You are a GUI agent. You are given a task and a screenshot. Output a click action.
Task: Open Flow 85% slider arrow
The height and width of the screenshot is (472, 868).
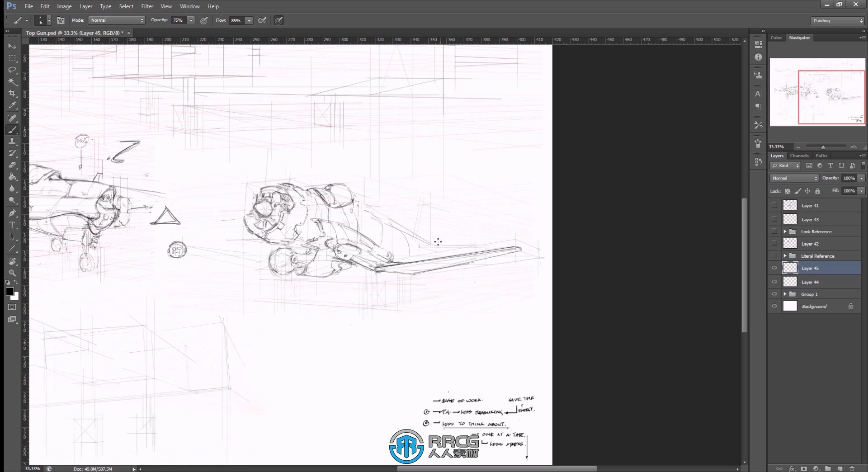pos(249,20)
